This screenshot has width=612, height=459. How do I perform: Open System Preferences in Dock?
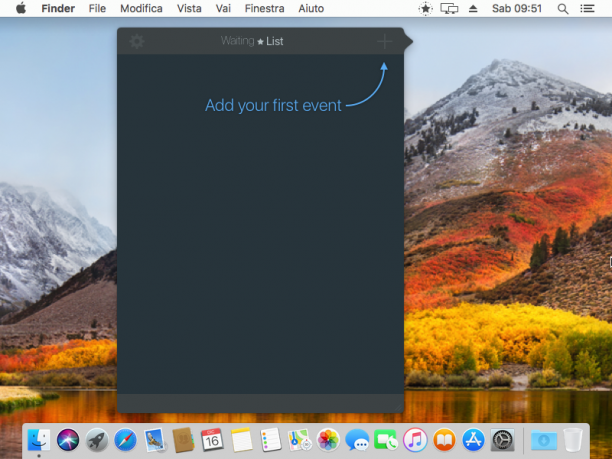[x=502, y=440]
